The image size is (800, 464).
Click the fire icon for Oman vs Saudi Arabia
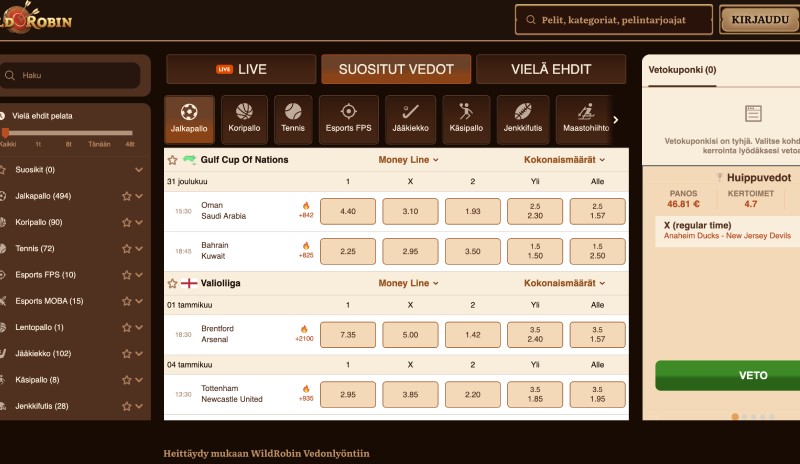pyautogui.click(x=306, y=206)
